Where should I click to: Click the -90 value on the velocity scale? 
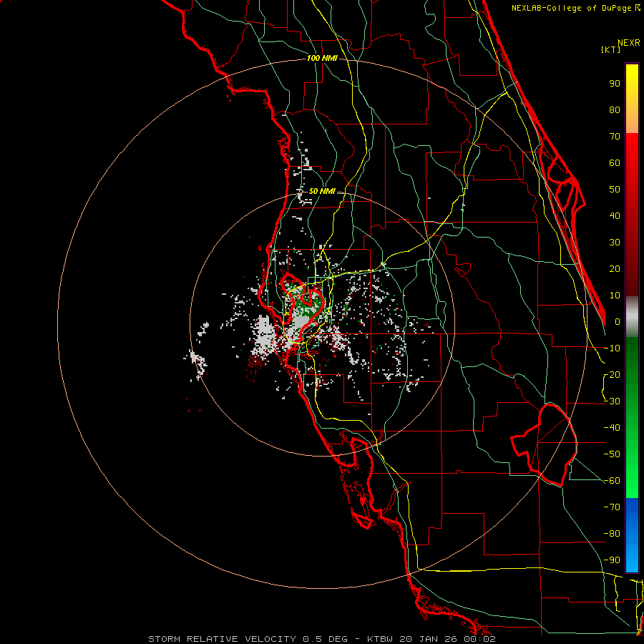tap(612, 560)
